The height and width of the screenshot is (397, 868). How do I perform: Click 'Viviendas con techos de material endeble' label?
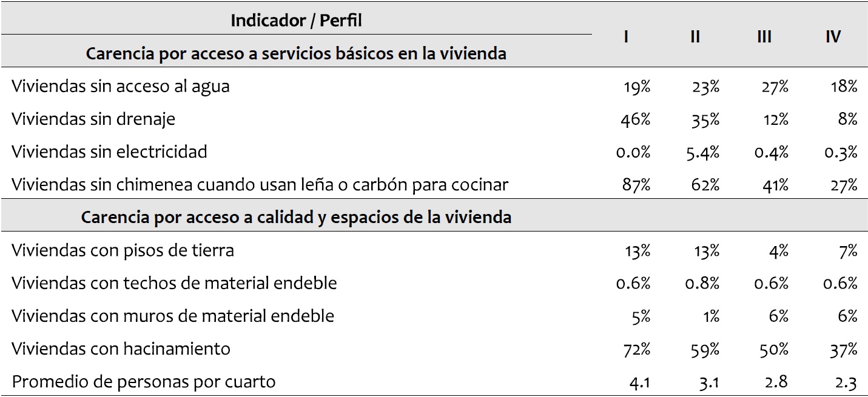click(x=174, y=283)
